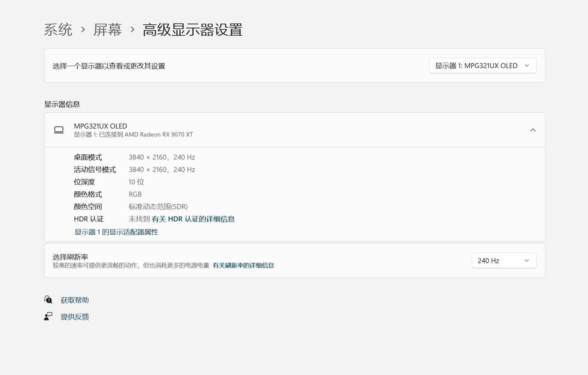Go back to 系统 in breadcrumb

(58, 30)
